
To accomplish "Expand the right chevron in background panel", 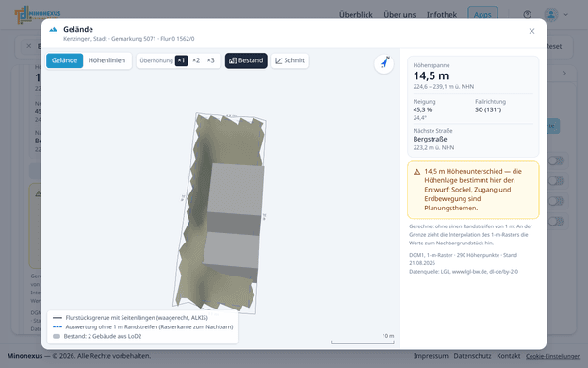I will click(564, 74).
